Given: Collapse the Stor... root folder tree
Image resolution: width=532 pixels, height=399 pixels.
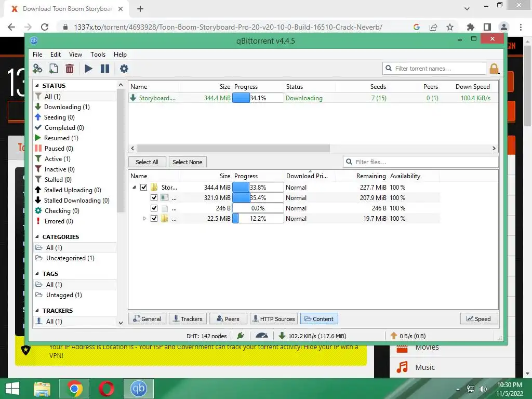Looking at the screenshot, I should tap(135, 187).
